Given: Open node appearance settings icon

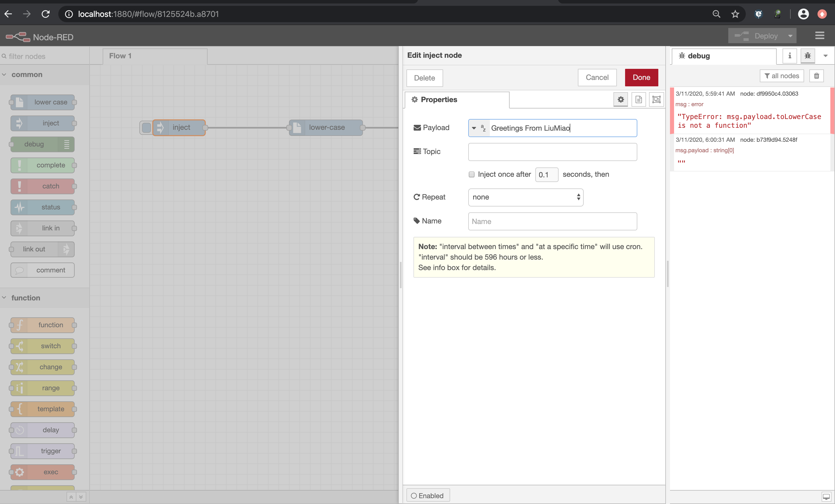Looking at the screenshot, I should click(656, 100).
